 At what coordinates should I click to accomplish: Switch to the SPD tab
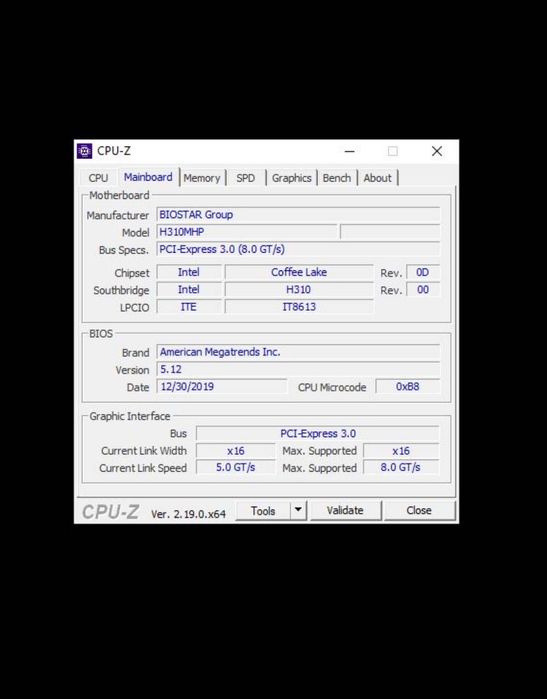[x=246, y=178]
